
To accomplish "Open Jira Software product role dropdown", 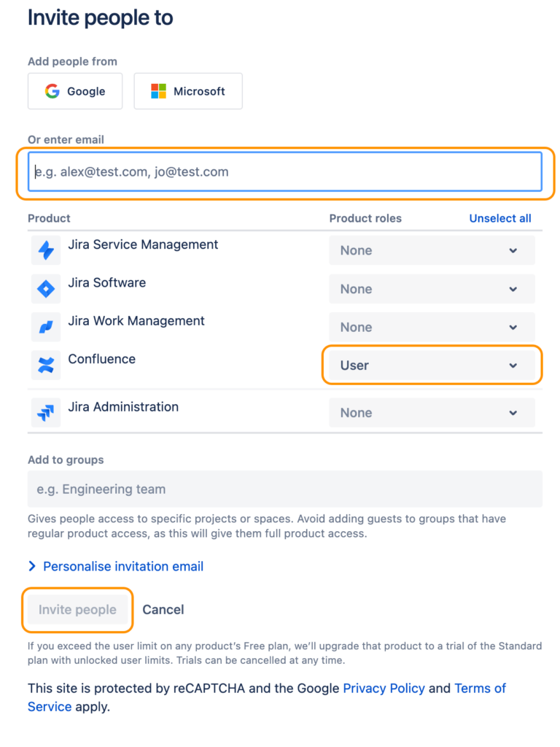I will click(x=432, y=289).
